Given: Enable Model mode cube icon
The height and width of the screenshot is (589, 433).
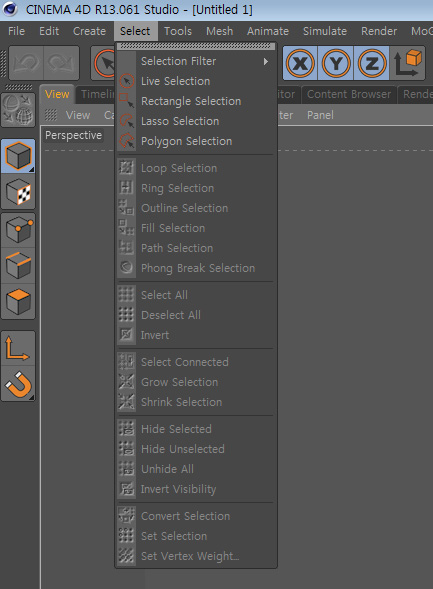Looking at the screenshot, I should [18, 156].
